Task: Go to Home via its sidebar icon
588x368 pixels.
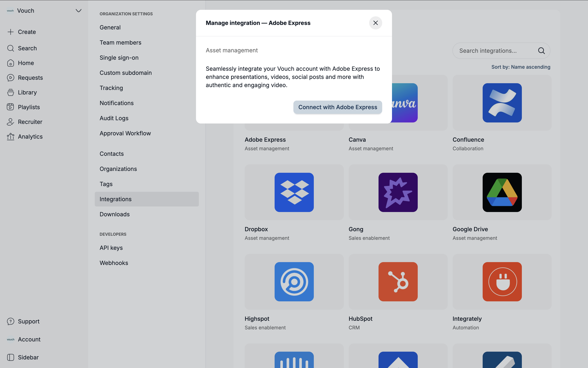Action: tap(10, 63)
